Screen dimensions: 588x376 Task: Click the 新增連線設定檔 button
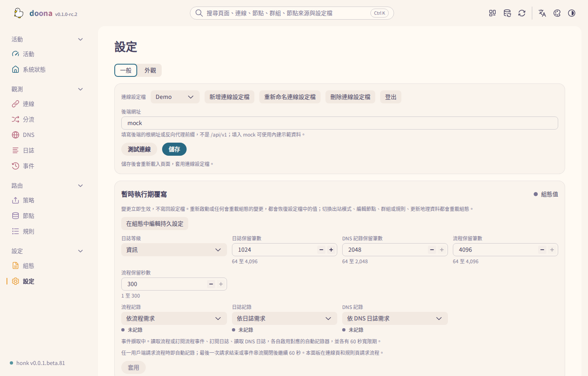click(x=229, y=97)
